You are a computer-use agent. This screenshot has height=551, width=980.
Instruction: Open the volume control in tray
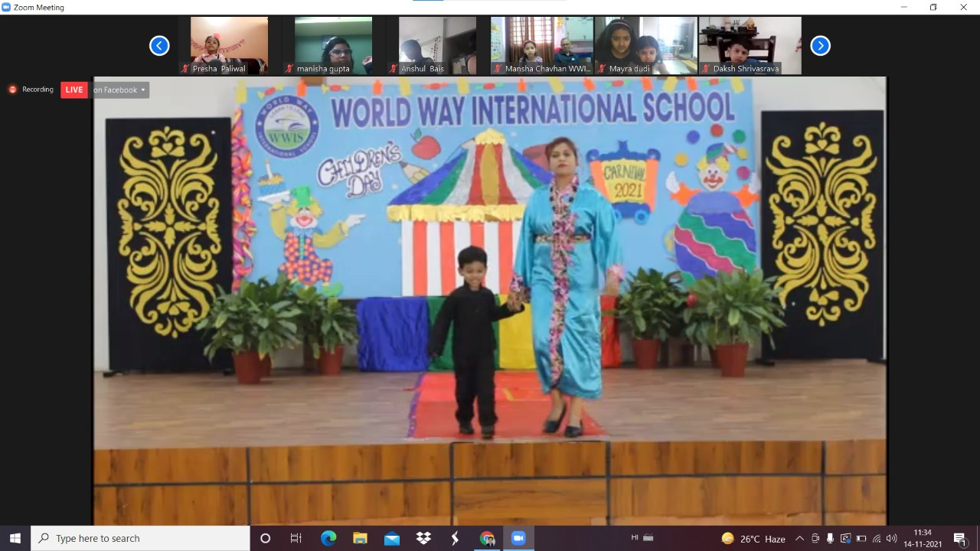click(891, 539)
